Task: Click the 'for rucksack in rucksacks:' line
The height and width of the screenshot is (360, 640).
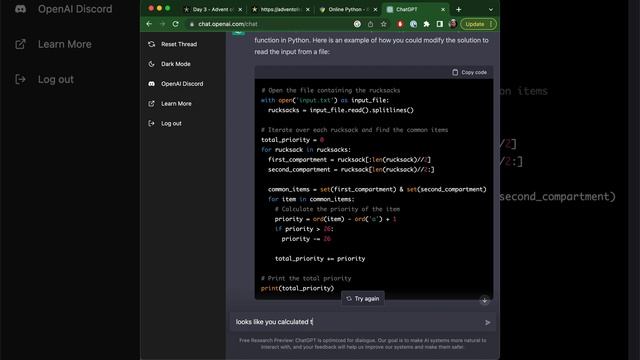Action: 306,149
